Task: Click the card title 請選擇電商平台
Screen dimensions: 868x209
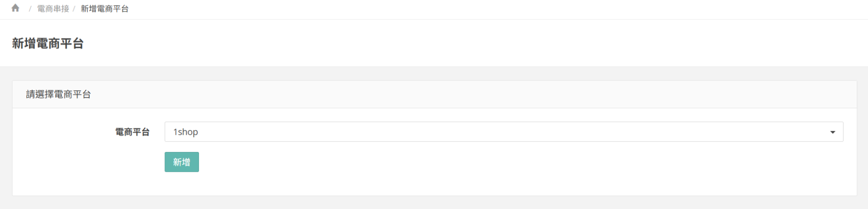Action: [x=58, y=95]
